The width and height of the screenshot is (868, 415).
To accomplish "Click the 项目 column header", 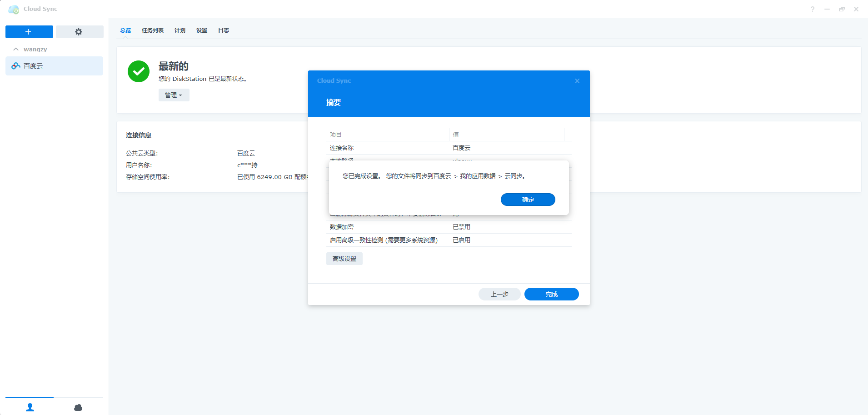I will [x=388, y=135].
